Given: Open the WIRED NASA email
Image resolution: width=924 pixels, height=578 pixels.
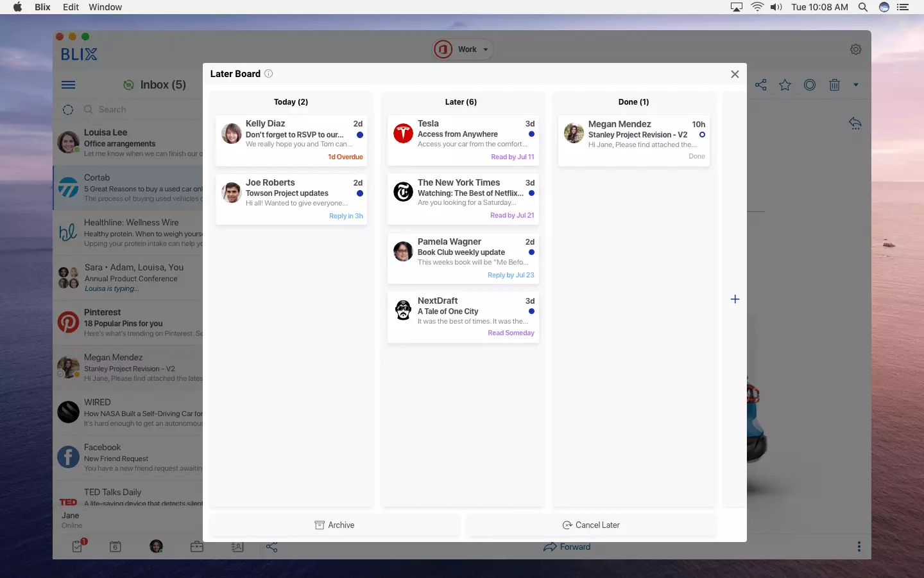Looking at the screenshot, I should coord(128,412).
